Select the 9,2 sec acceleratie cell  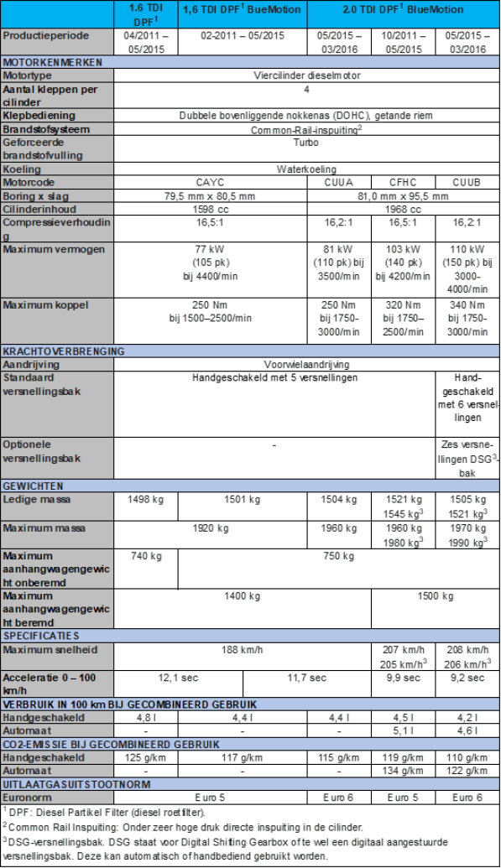467,683
